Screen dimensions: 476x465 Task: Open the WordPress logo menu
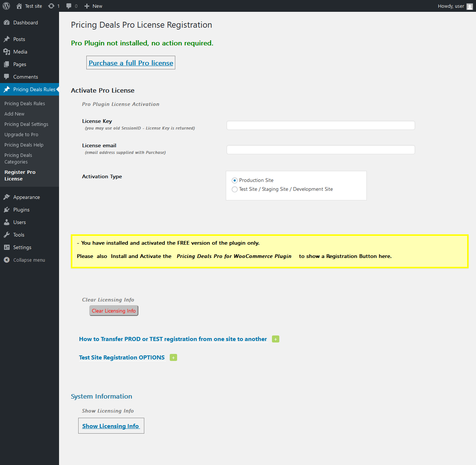[x=6, y=6]
